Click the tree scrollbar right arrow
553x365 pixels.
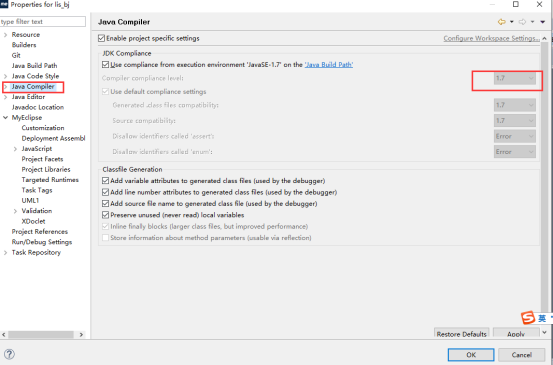click(81, 334)
